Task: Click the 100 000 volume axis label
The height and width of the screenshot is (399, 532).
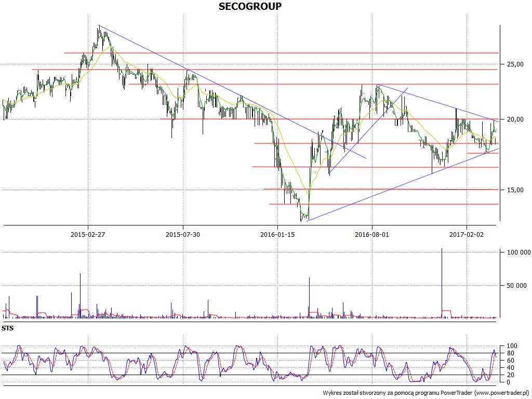Action: [519, 252]
